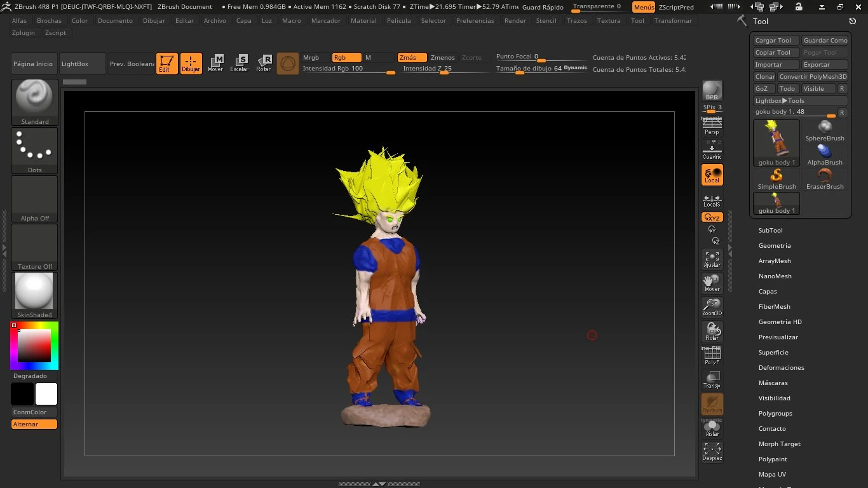The width and height of the screenshot is (868, 488).
Task: Select the black secondary color swatch
Action: [22, 394]
